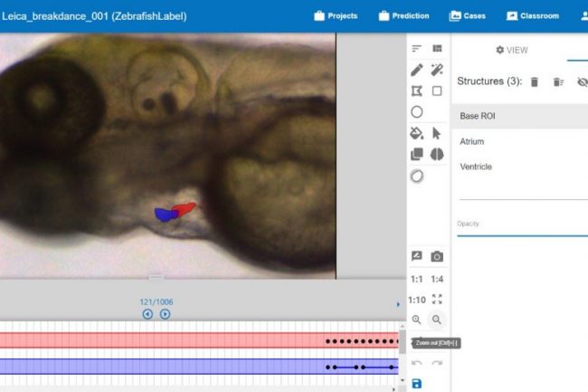Select the Base ROI structure
588x392 pixels.
click(x=520, y=116)
